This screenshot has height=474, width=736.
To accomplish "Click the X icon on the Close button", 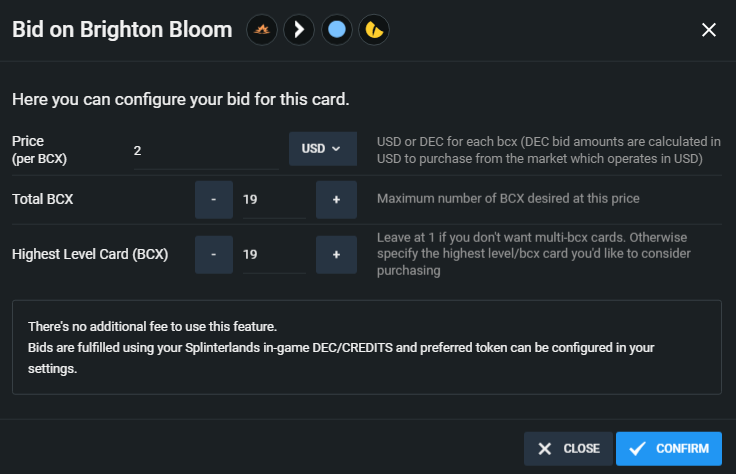I will coord(544,449).
